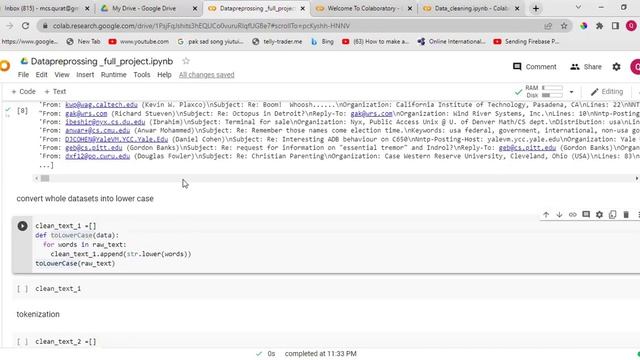Open new browser tab
Image resolution: width=640 pixels, height=360 pixels.
tap(536, 8)
